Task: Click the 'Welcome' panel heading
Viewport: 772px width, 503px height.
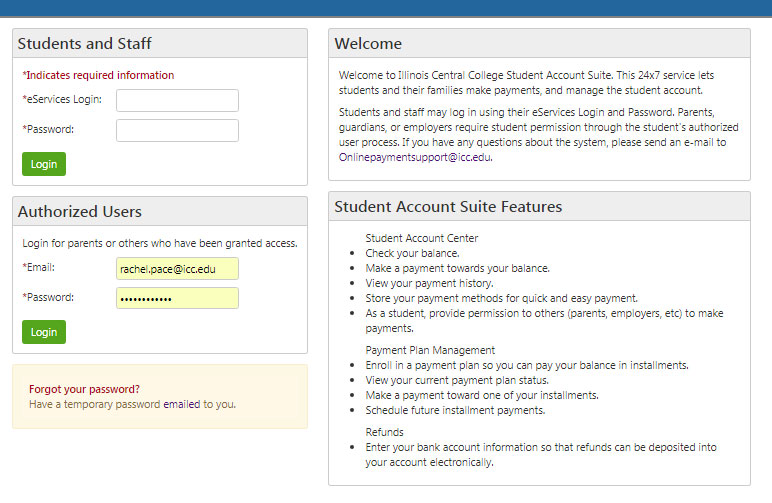Action: coord(368,44)
